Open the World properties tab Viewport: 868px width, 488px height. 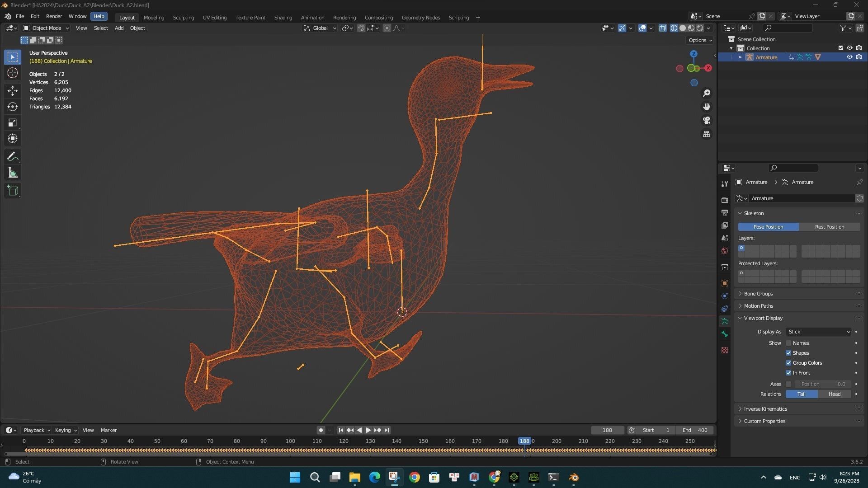coord(725,251)
